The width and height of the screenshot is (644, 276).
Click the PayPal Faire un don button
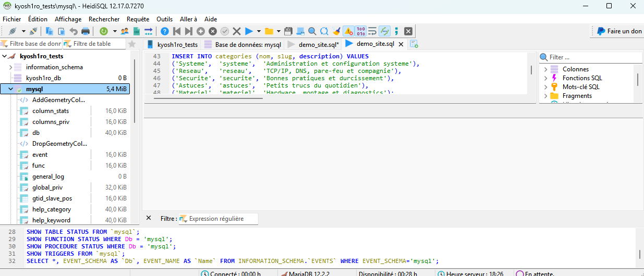pos(619,31)
